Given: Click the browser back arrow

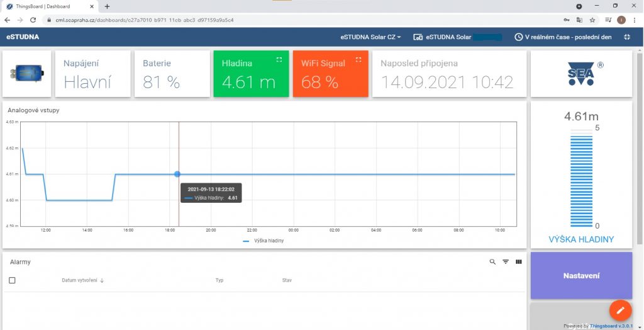Looking at the screenshot, I should [7, 20].
